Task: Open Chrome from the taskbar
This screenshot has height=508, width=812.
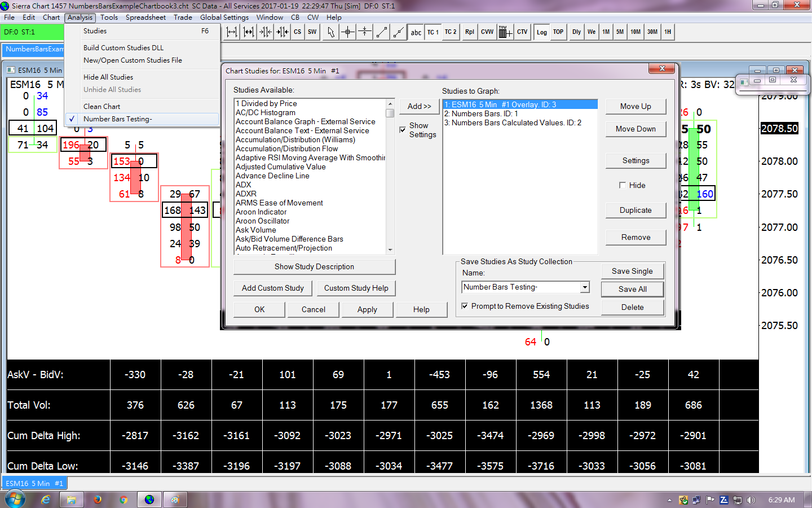Action: tap(123, 500)
